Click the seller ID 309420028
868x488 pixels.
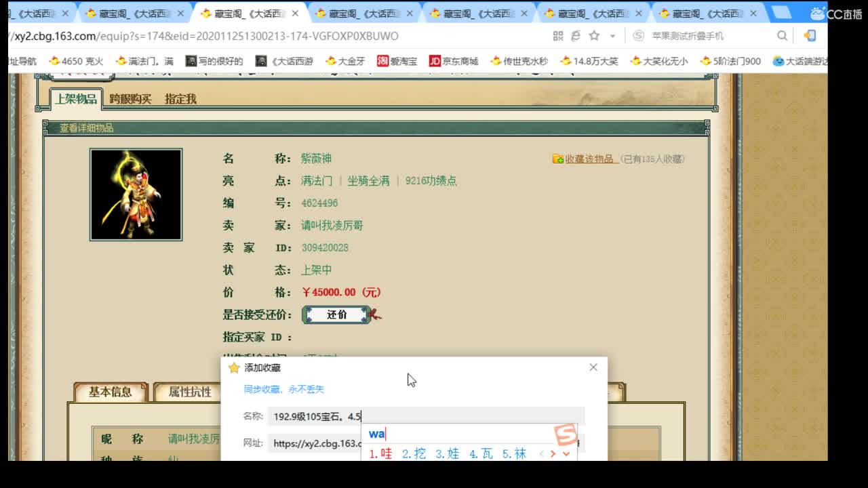coord(325,248)
